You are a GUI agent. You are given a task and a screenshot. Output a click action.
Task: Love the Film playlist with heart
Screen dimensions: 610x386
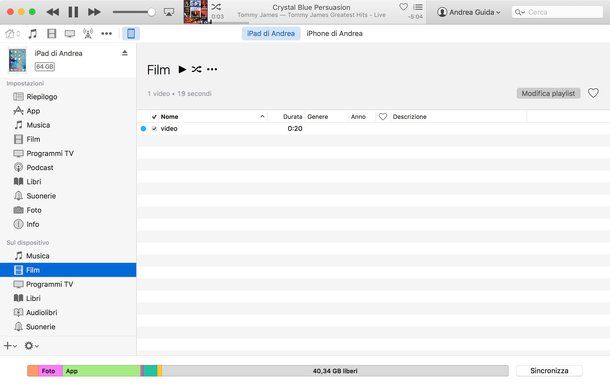click(593, 93)
